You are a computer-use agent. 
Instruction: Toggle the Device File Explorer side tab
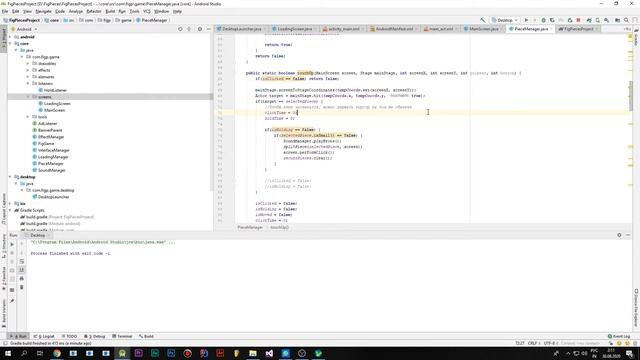pyautogui.click(x=636, y=308)
